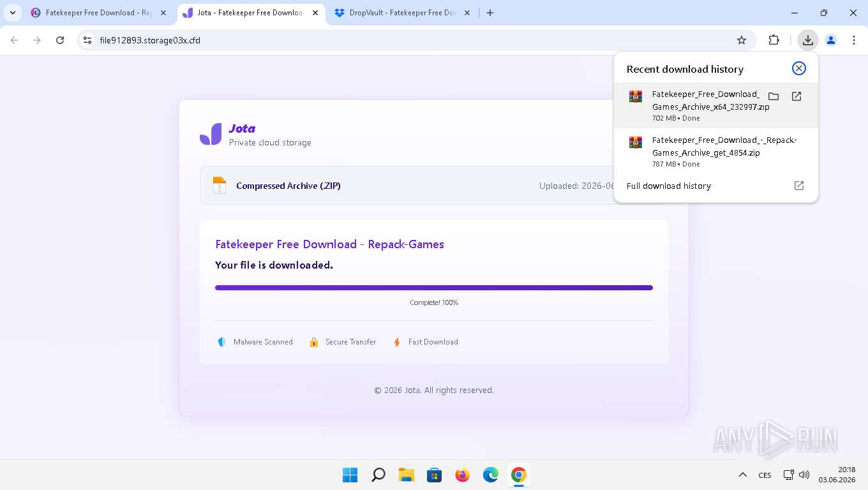Expand the system tray hidden icons chevron
The width and height of the screenshot is (868, 490).
point(743,475)
